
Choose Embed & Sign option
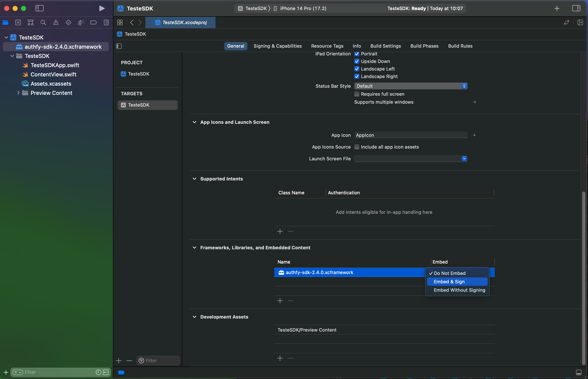[457, 282]
